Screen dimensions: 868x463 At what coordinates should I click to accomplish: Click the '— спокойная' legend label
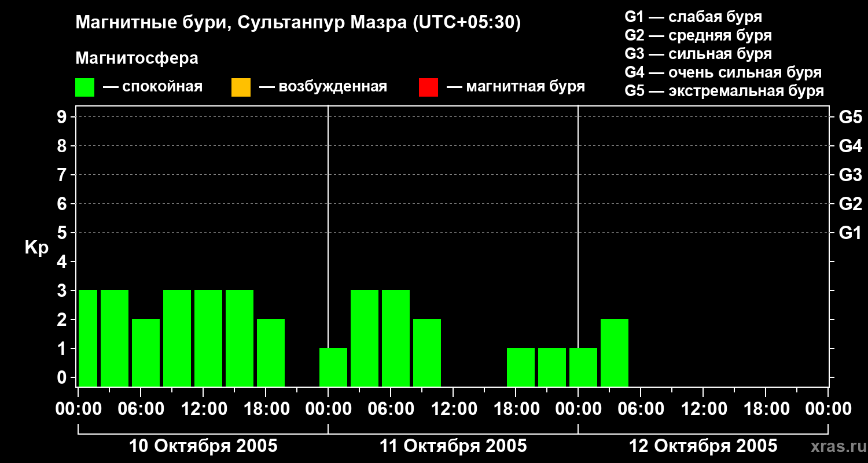(x=153, y=87)
